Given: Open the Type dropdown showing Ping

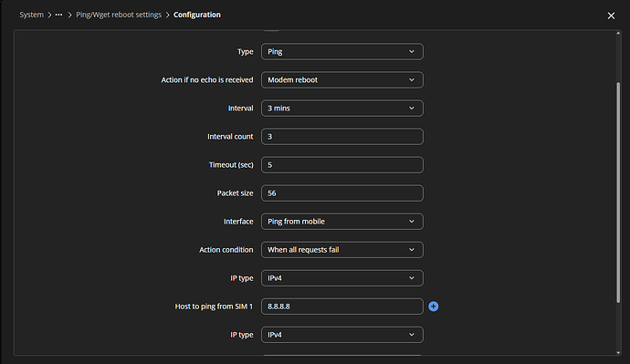Looking at the screenshot, I should [341, 51].
